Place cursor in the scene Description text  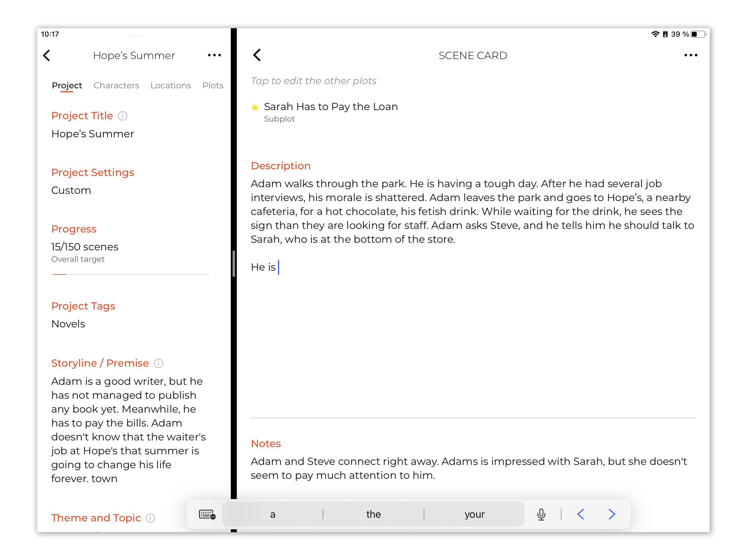[473, 212]
